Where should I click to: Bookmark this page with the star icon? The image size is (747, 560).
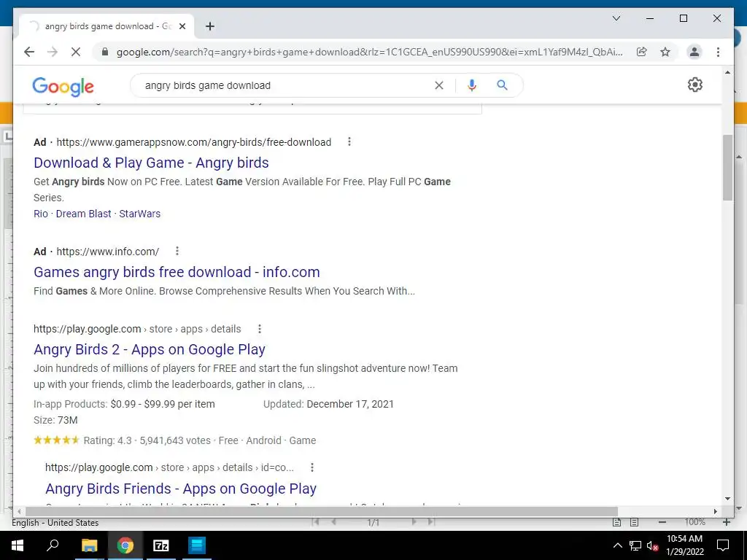pos(665,52)
